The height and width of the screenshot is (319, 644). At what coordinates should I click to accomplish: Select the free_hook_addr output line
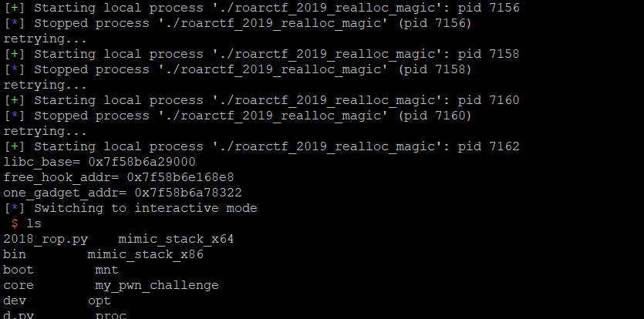[119, 177]
